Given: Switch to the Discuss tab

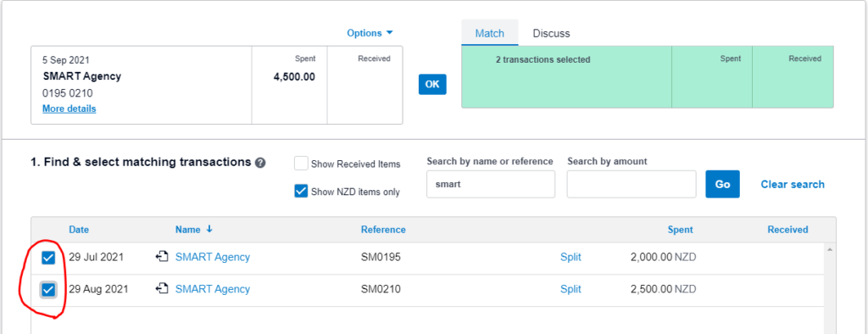Looking at the screenshot, I should tap(551, 33).
